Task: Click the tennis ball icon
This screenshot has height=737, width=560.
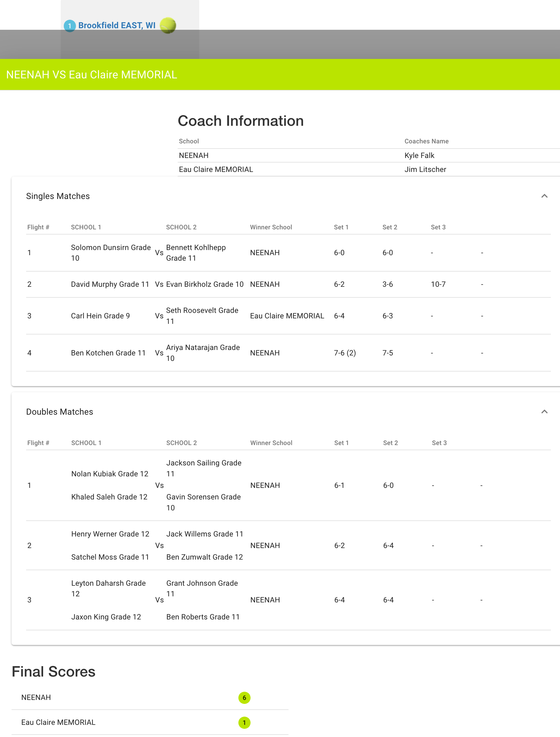Action: [x=168, y=25]
